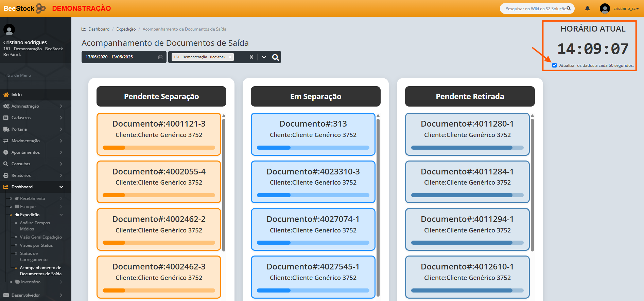The image size is (644, 301).
Task: Expand the Administração sidebar menu
Action: pos(25,106)
